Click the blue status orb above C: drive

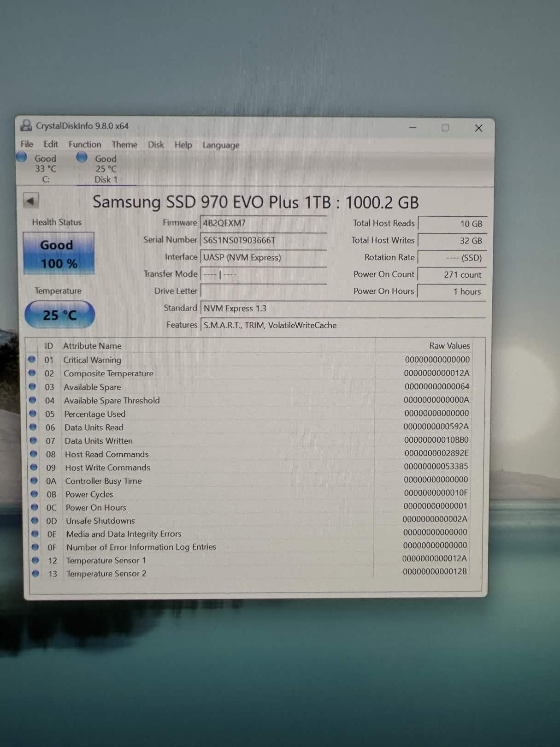coord(22,157)
